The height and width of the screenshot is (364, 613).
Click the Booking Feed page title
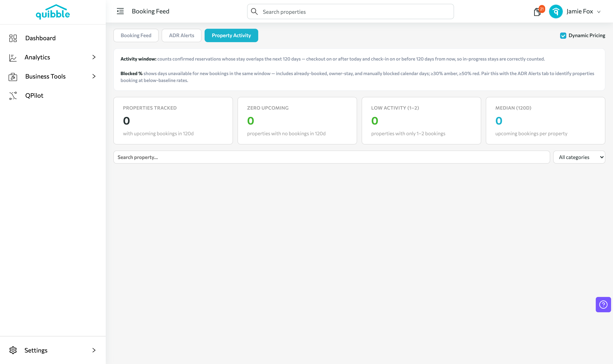tap(151, 11)
